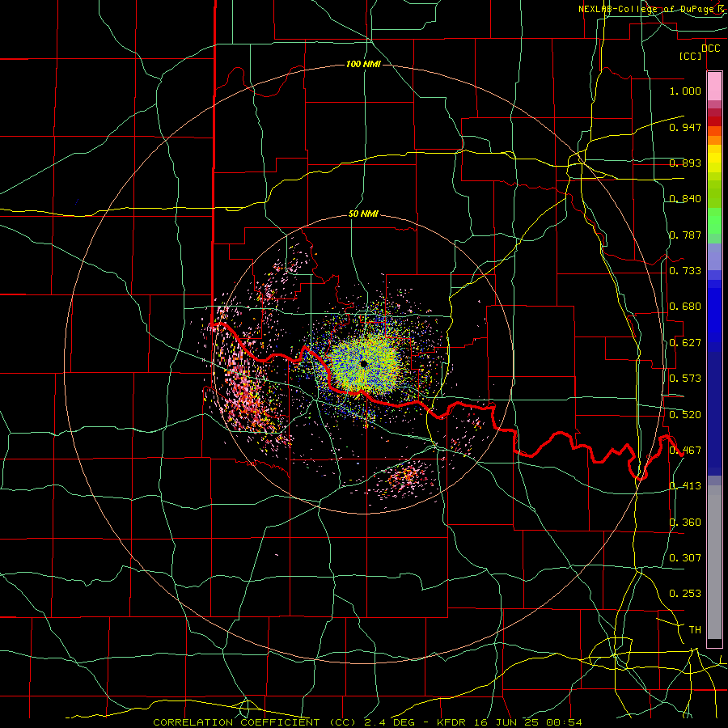Click the gray bottom section of the color bar

pos(714,562)
